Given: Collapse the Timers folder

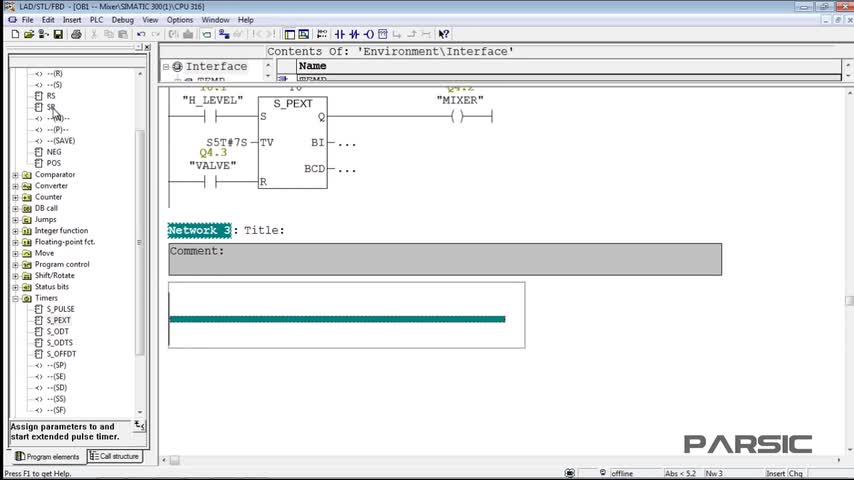Looking at the screenshot, I should 16,299.
